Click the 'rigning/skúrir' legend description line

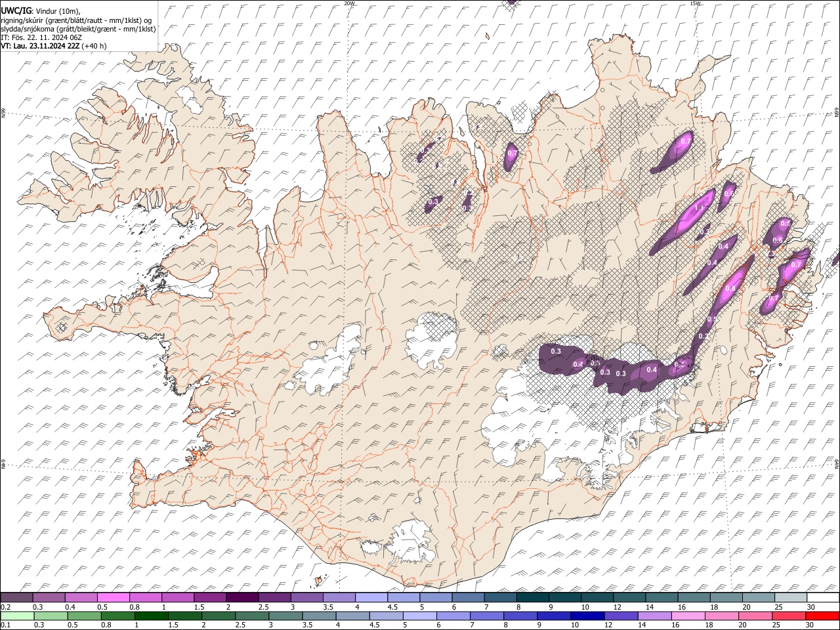pyautogui.click(x=76, y=20)
